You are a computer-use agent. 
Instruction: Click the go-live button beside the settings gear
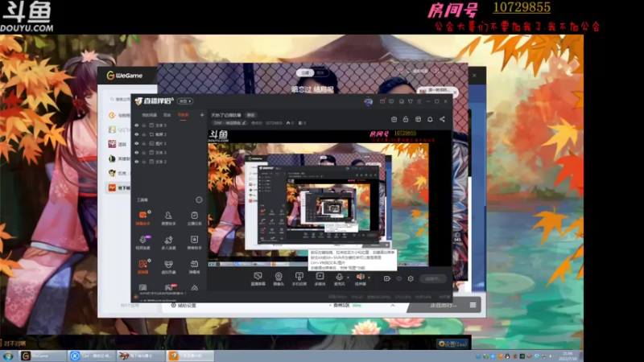[x=432, y=278]
